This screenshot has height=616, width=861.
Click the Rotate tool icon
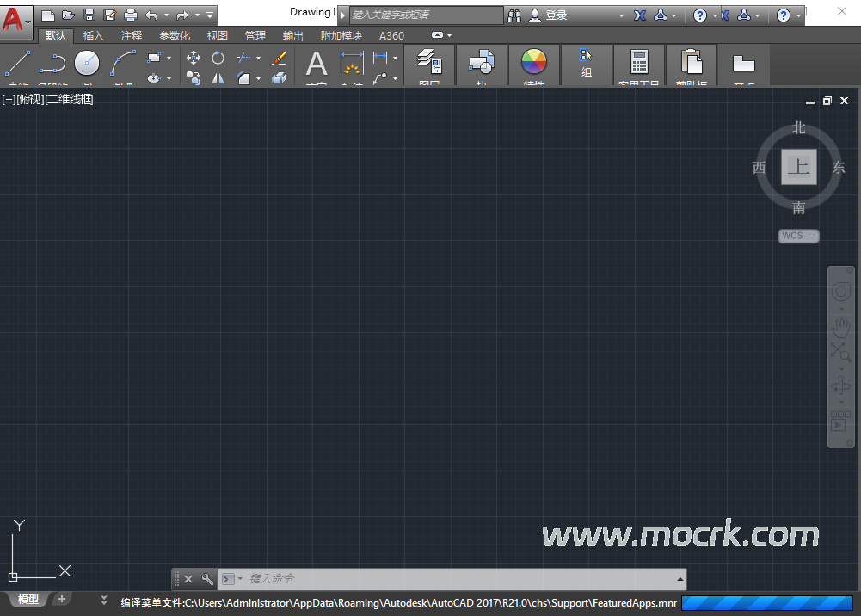(218, 58)
